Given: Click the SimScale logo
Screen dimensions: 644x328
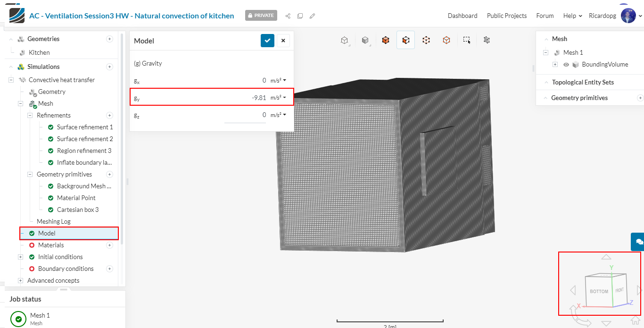Looking at the screenshot, I should (17, 16).
